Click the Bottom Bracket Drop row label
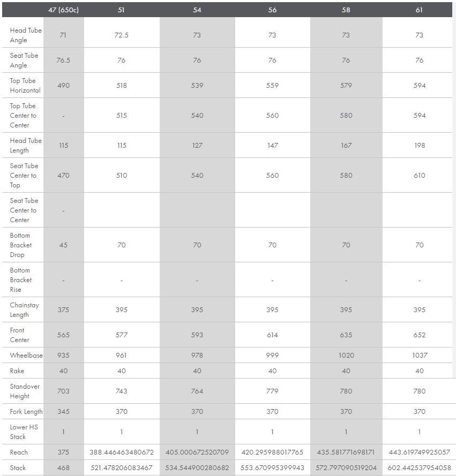This screenshot has height=476, width=456. click(21, 245)
